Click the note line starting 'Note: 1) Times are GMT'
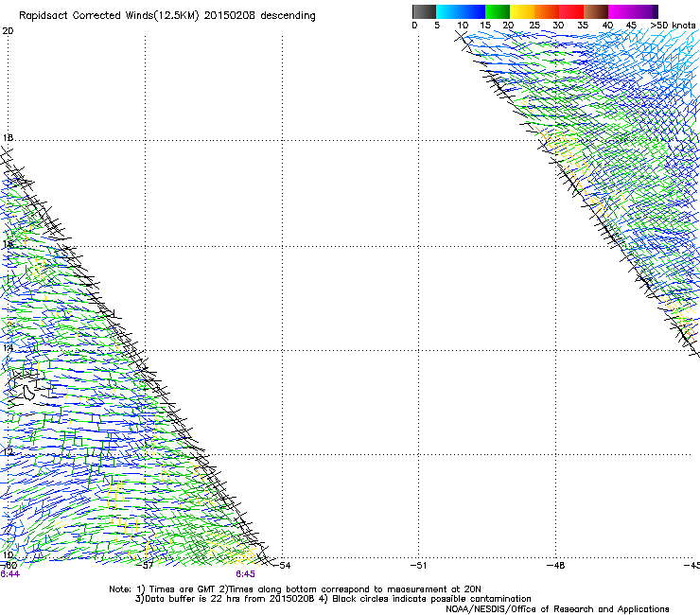 click(x=295, y=589)
